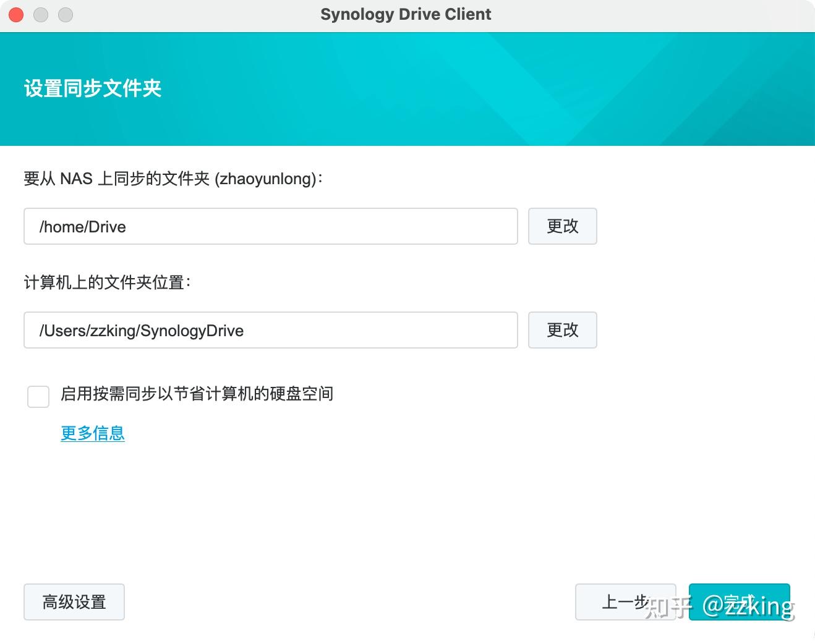Click the /Users/zzking/SynologyDrive path field
This screenshot has width=815, height=644.
click(x=270, y=330)
